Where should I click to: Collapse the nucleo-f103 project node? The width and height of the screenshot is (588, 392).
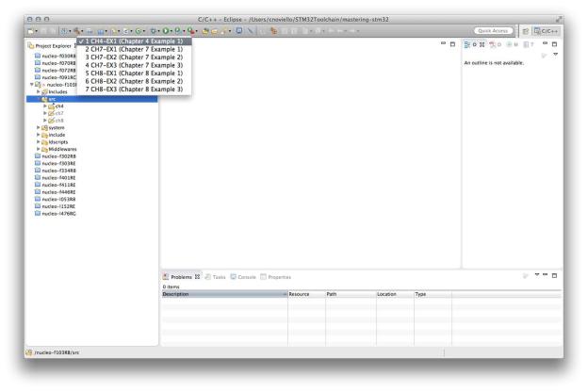tap(31, 85)
